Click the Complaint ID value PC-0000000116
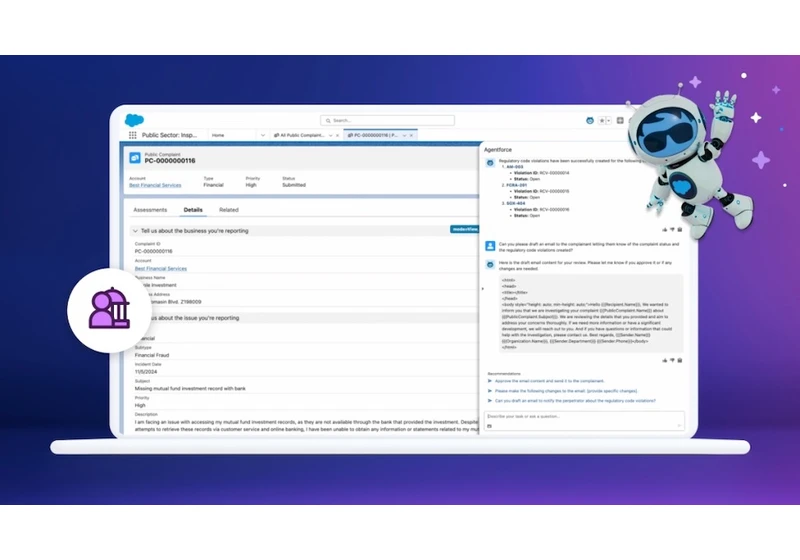This screenshot has width=800, height=560. coord(154,251)
